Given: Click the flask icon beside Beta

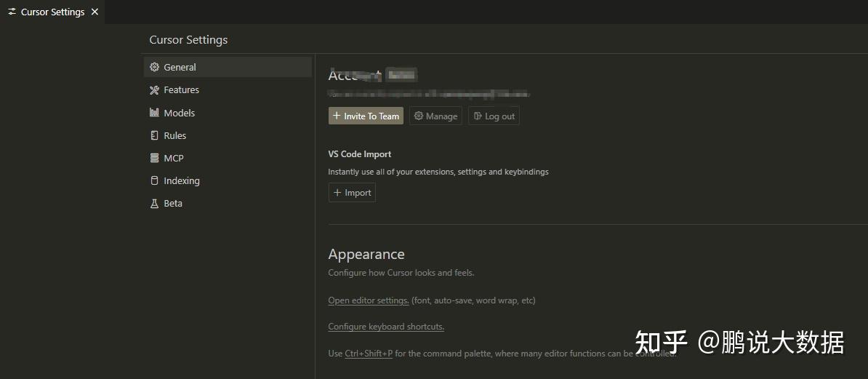Looking at the screenshot, I should [x=154, y=204].
